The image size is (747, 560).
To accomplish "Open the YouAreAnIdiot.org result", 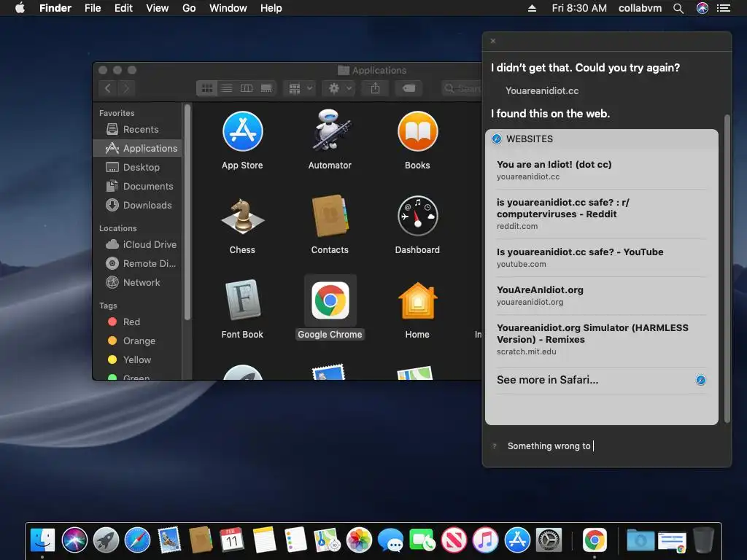I will pos(602,296).
